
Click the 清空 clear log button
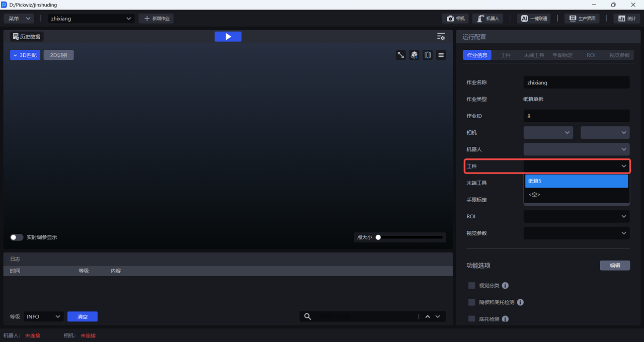(83, 317)
